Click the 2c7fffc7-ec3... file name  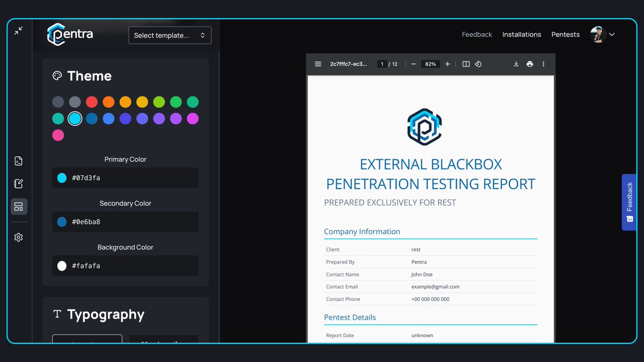point(349,64)
